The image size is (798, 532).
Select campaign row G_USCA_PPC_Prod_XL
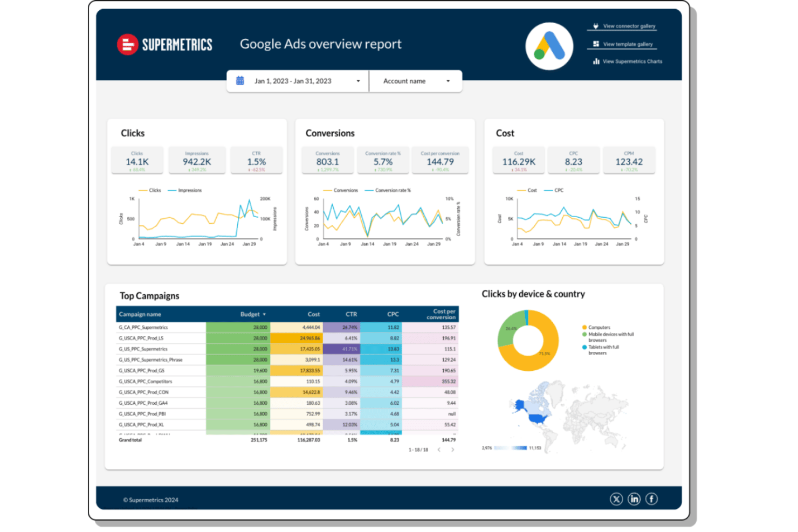pyautogui.click(x=287, y=425)
